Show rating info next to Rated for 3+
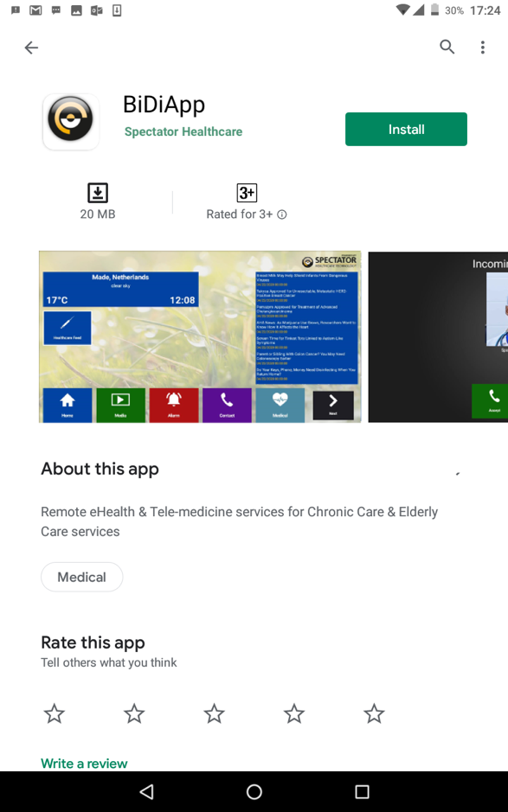The height and width of the screenshot is (812, 508). [281, 214]
